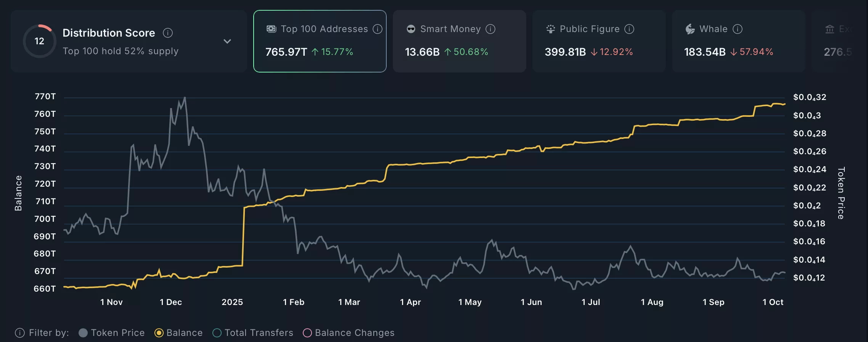
Task: Click Smart Money info icon
Action: [x=490, y=29]
